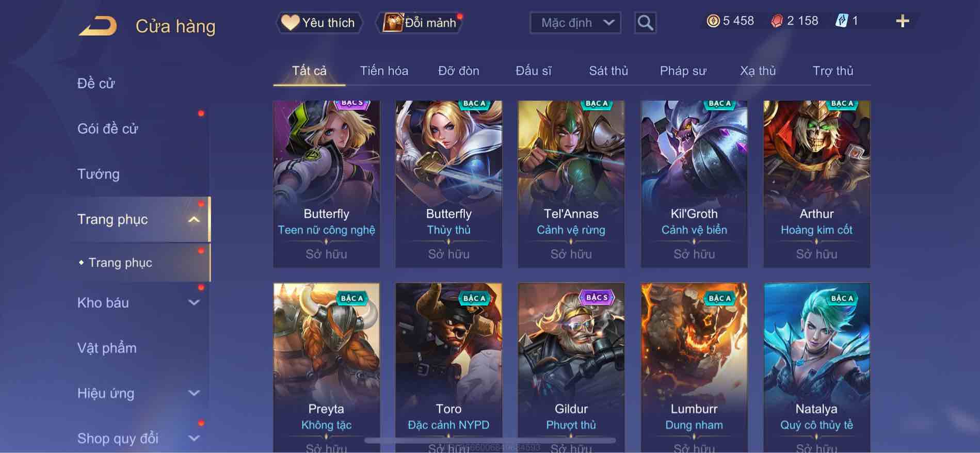The image size is (980, 453).
Task: Select Butterfly Thủy thủ skin card
Action: [448, 184]
